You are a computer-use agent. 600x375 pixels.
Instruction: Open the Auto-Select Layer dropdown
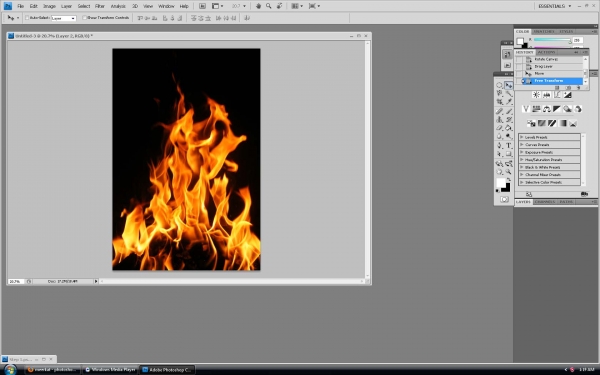pos(64,18)
